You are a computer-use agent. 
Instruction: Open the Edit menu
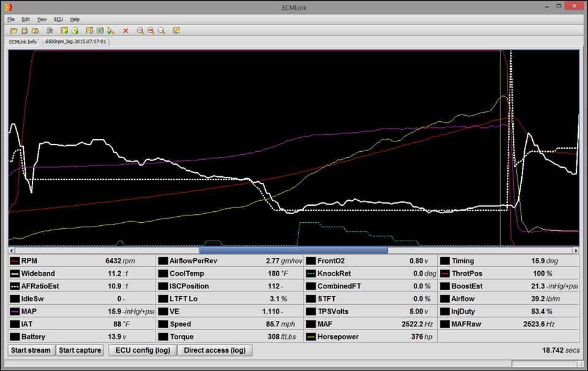[26, 19]
